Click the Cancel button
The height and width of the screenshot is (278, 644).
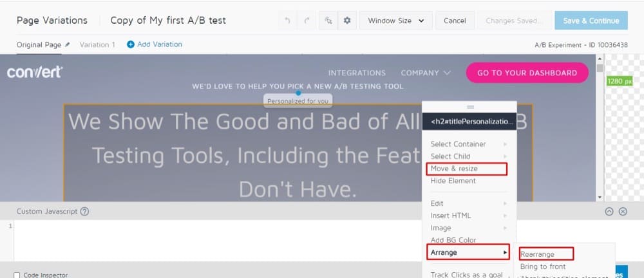(x=455, y=21)
